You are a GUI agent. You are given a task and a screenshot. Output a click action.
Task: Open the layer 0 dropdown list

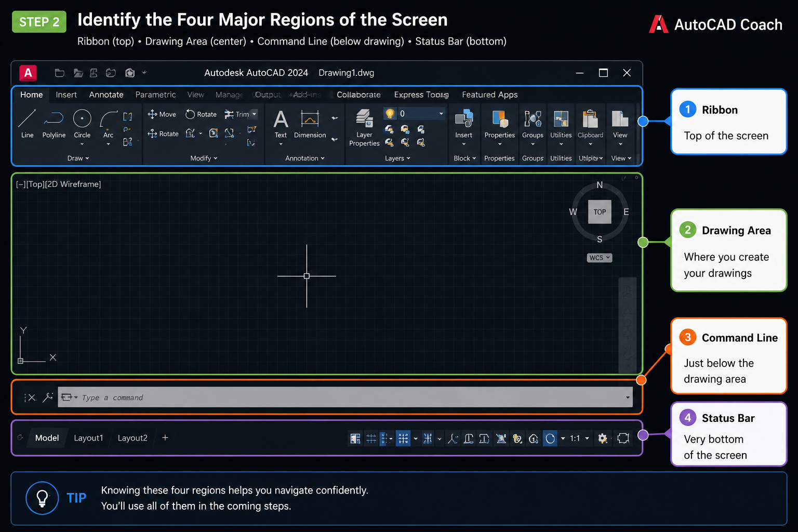click(441, 113)
